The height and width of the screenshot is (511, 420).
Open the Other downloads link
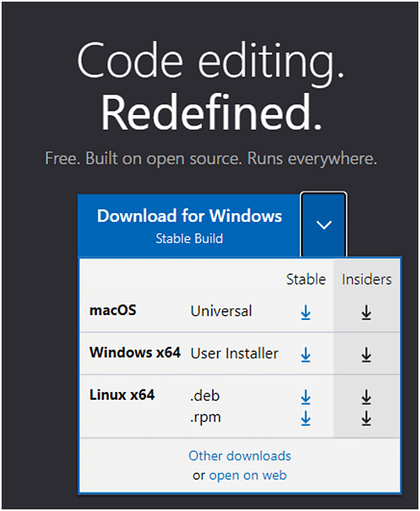pos(240,456)
